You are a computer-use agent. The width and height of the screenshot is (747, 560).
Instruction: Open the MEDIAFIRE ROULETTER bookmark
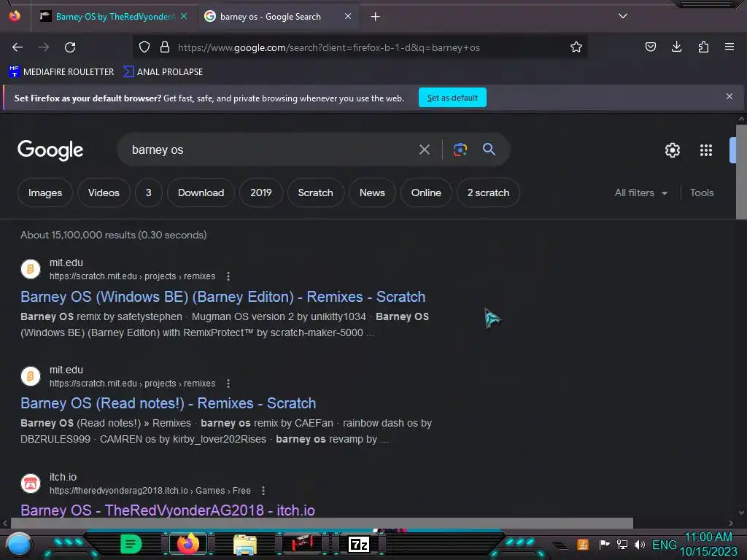click(61, 72)
